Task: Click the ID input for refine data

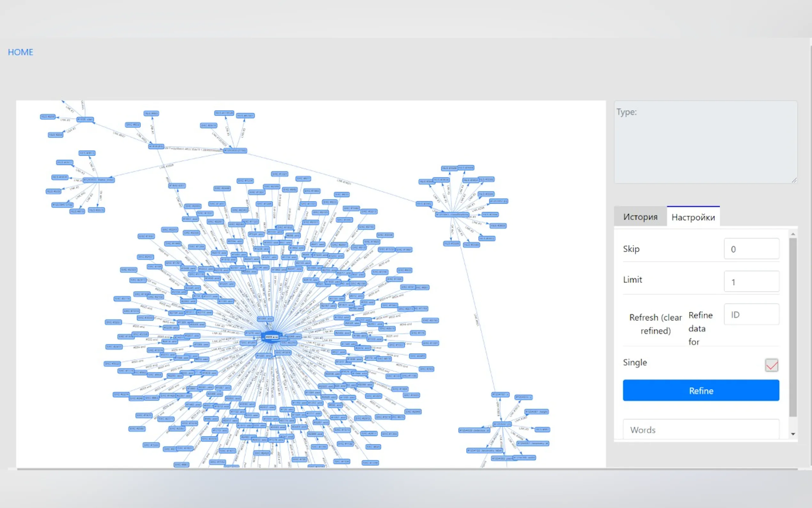Action: [751, 314]
